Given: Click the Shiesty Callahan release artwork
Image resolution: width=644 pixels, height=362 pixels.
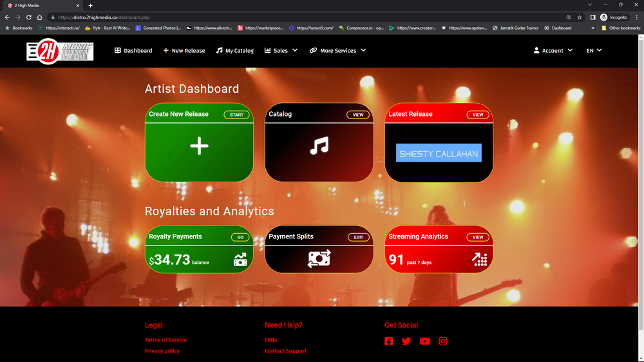Looking at the screenshot, I should pyautogui.click(x=439, y=153).
